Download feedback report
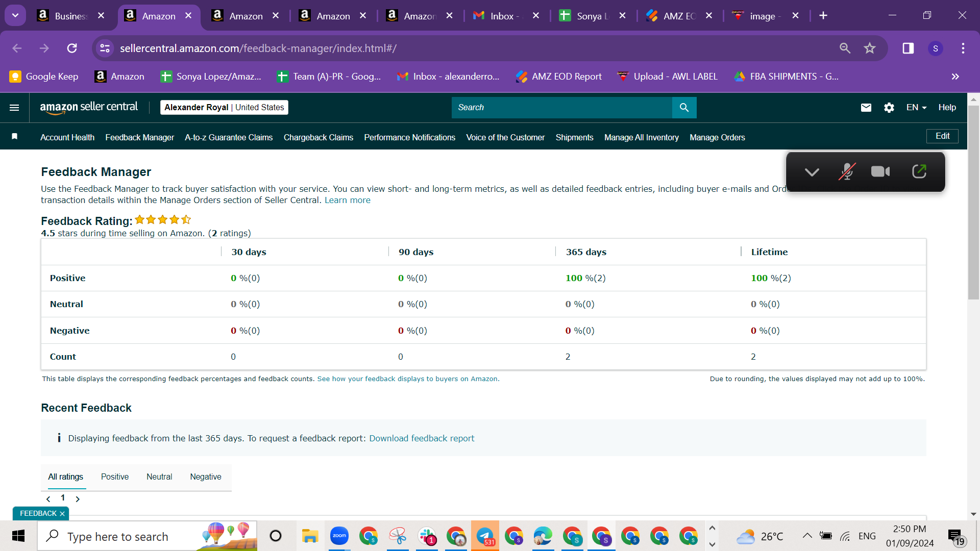Screen dimensions: 980x551 [x=422, y=438]
